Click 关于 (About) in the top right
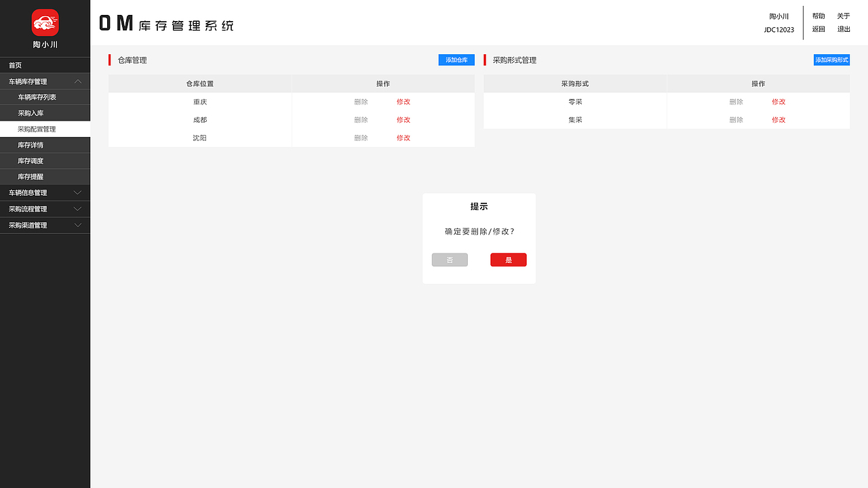The width and height of the screenshot is (868, 488). [x=843, y=16]
